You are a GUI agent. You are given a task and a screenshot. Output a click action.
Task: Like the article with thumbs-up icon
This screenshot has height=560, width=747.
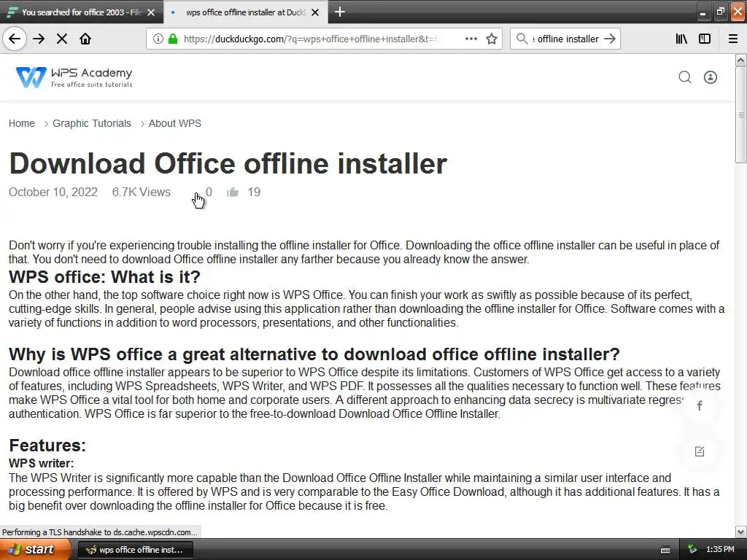click(233, 192)
